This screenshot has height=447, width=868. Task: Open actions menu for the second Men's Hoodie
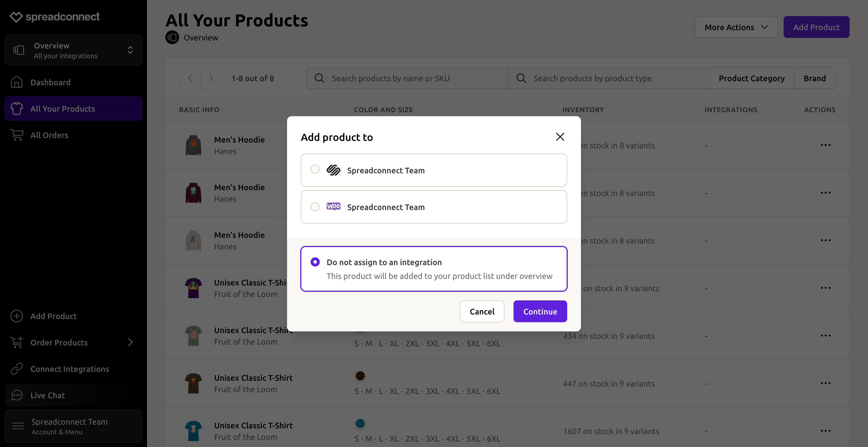tap(826, 193)
